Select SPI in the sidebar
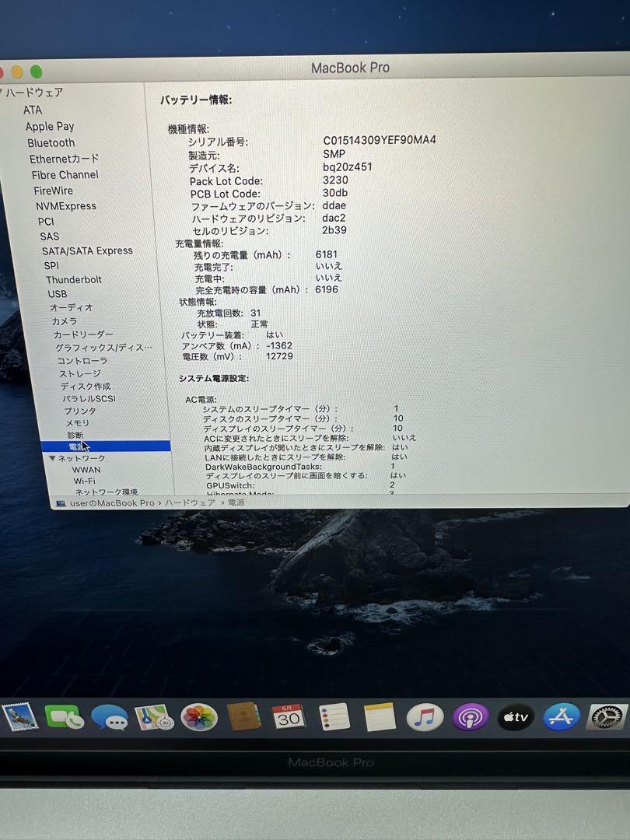Image resolution: width=630 pixels, height=840 pixels. click(51, 265)
